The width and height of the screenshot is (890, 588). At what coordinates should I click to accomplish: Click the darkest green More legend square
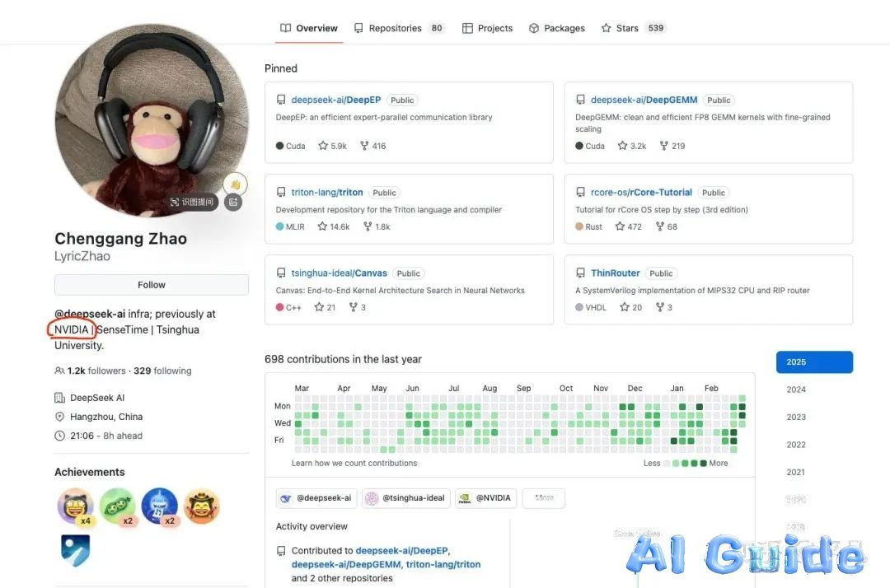coord(703,464)
